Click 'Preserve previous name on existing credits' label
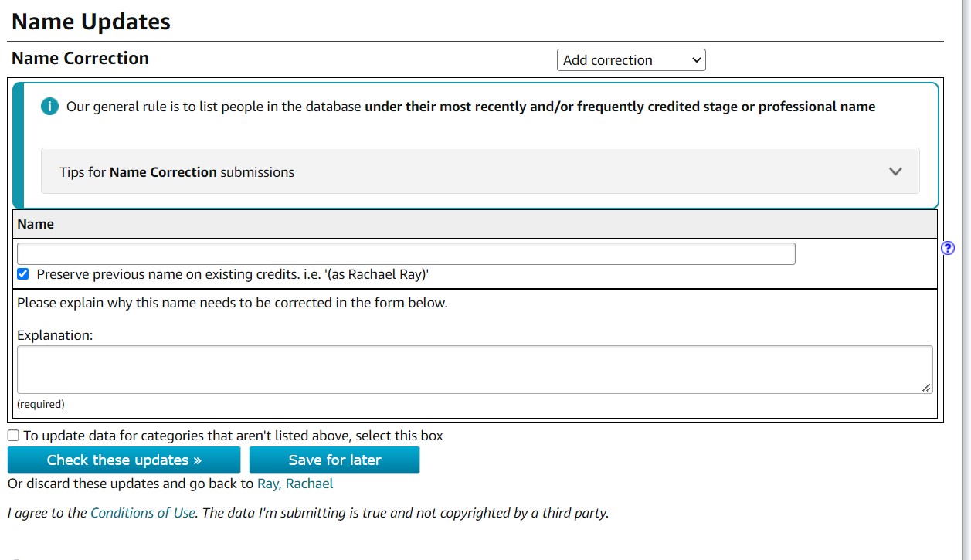The width and height of the screenshot is (971, 560). [232, 274]
